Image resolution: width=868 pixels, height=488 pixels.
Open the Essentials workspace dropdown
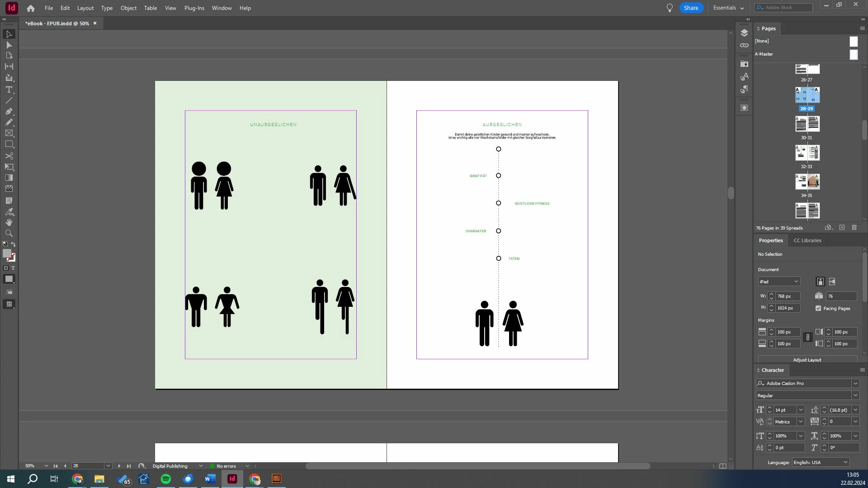(x=728, y=8)
